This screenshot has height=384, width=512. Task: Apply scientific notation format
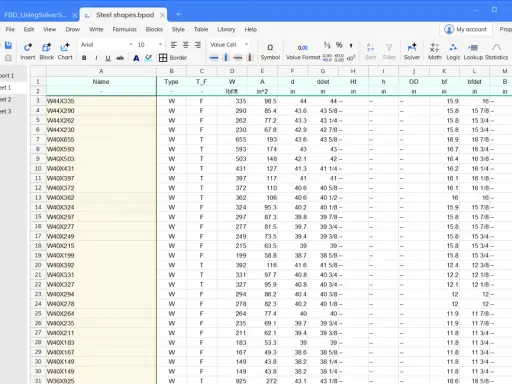[x=351, y=58]
